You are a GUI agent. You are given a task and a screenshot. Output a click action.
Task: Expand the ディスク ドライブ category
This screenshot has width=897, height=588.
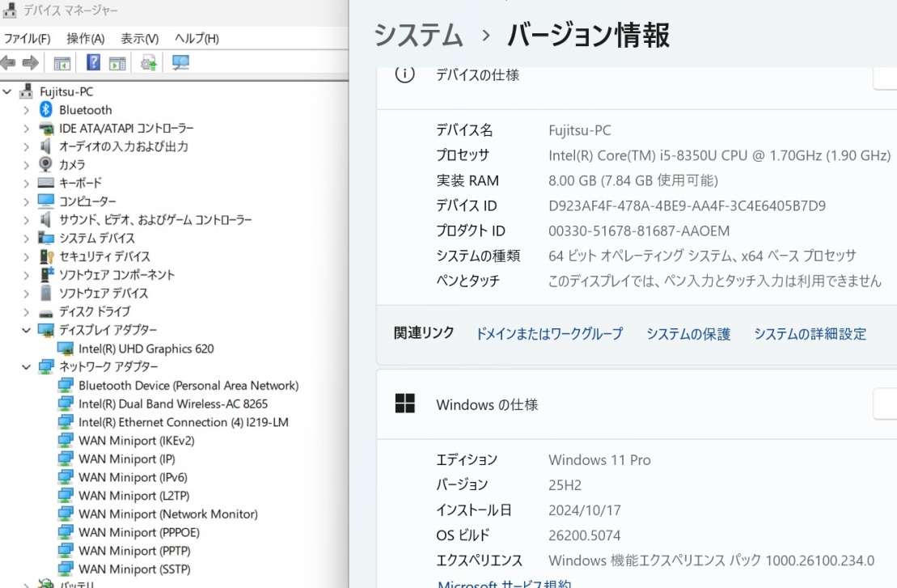(27, 312)
